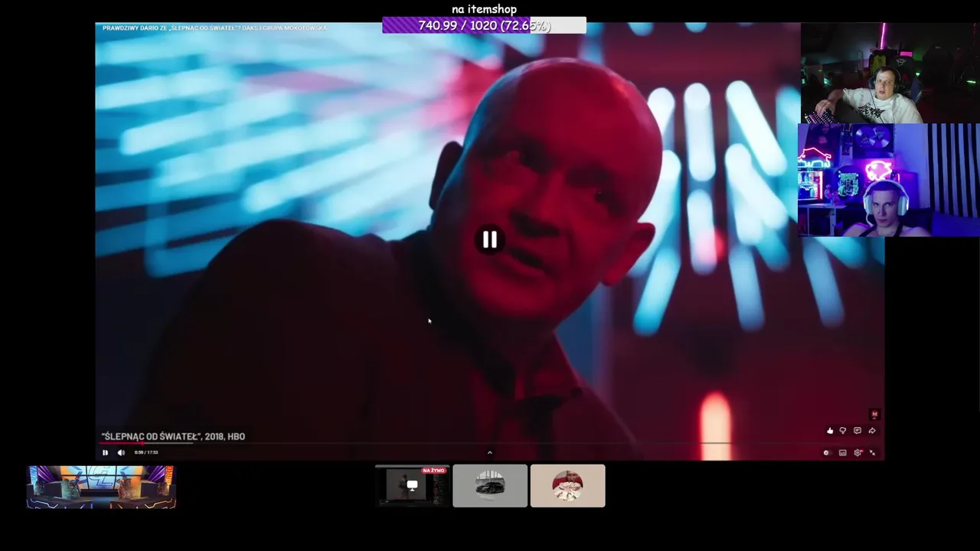Select the live 'NA ŻYWO' screen-share thumbnail
The image size is (980, 551).
click(412, 485)
